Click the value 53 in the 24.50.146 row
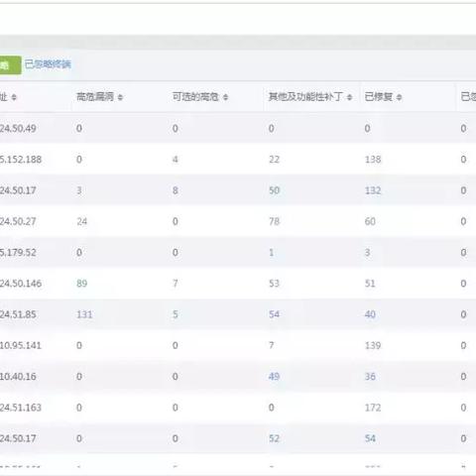This screenshot has width=476, height=476. pyautogui.click(x=274, y=284)
